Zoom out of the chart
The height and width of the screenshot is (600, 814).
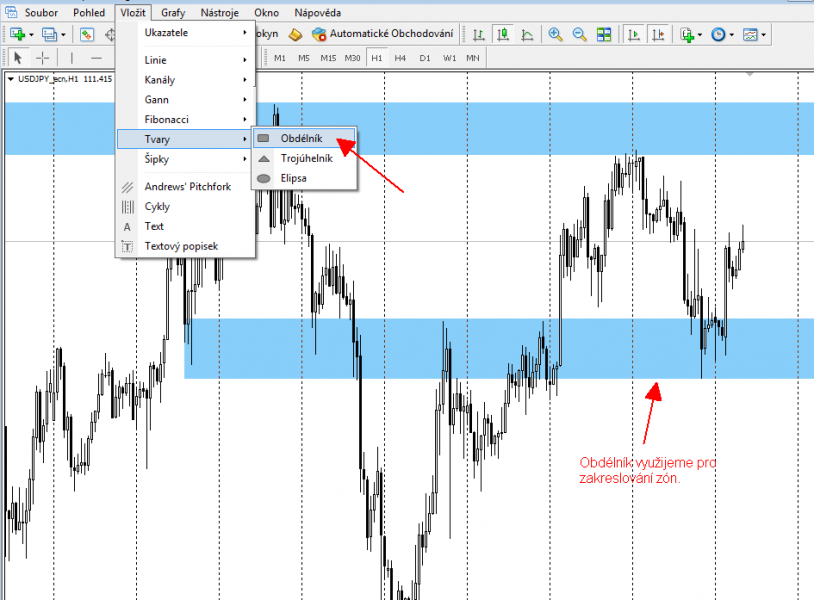coord(578,33)
